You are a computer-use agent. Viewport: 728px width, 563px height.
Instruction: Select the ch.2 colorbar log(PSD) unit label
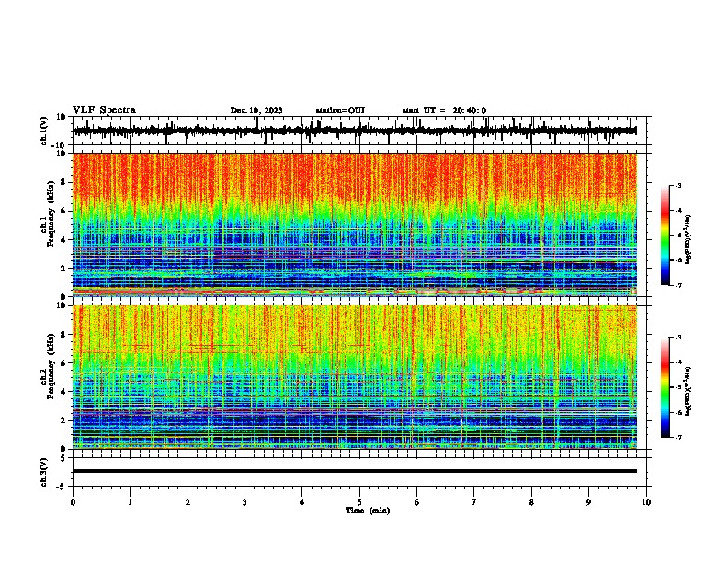(688, 391)
